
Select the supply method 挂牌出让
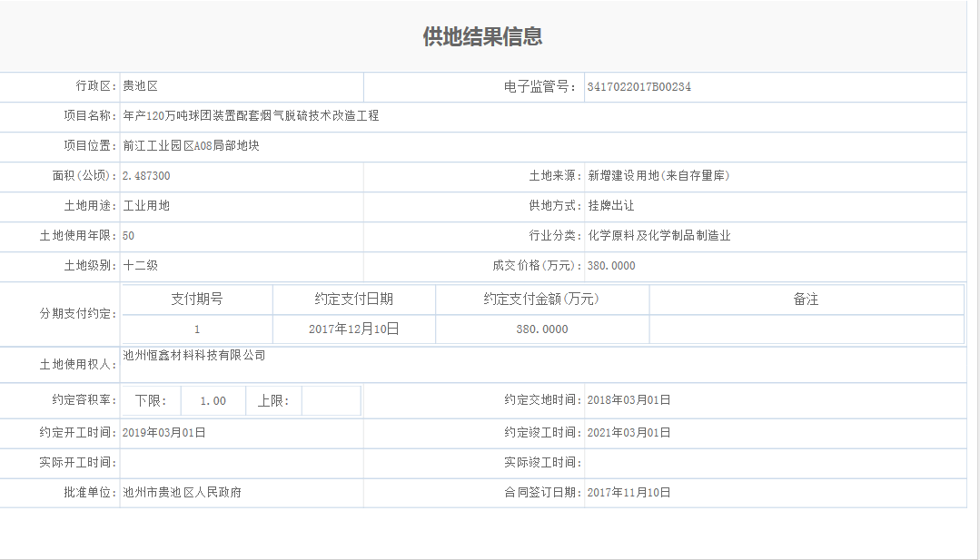click(x=611, y=206)
